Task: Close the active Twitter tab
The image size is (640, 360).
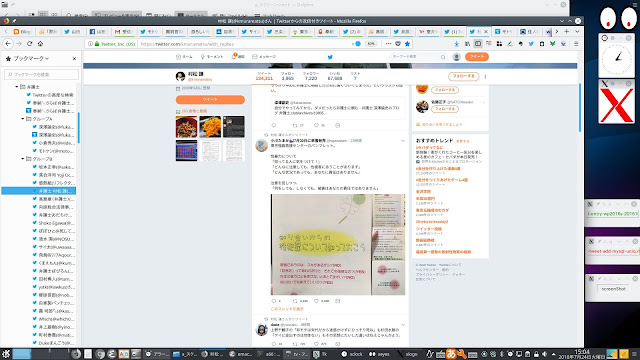Action: (486, 31)
